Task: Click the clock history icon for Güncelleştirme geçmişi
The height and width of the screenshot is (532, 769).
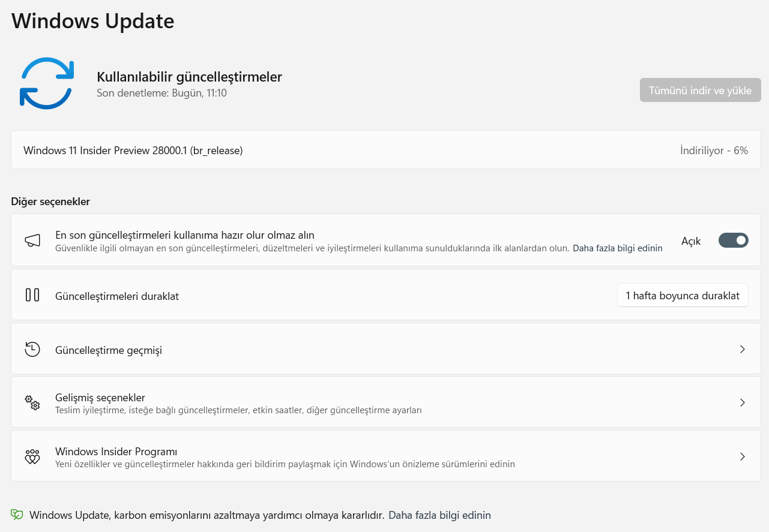Action: click(32, 349)
